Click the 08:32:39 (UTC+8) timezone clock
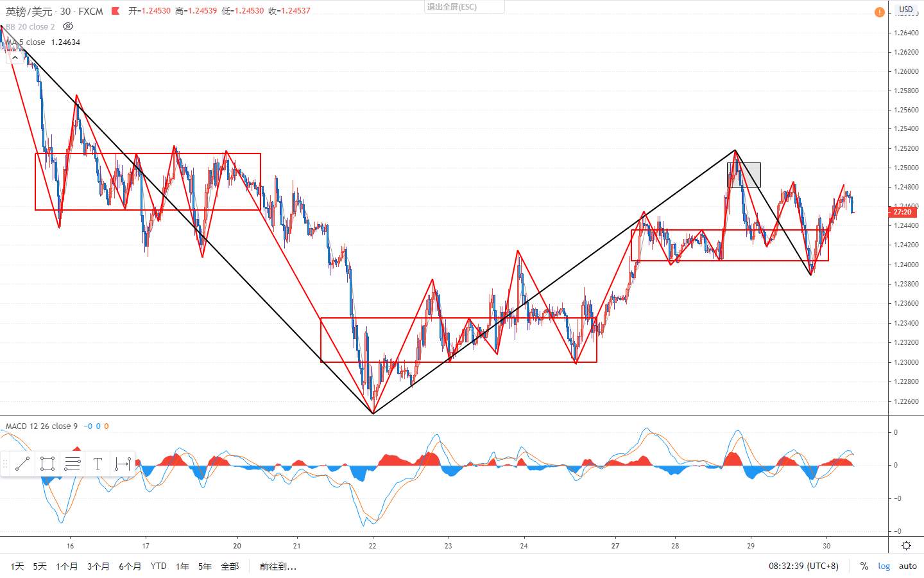Screen dimensions: 924x578 (803, 566)
